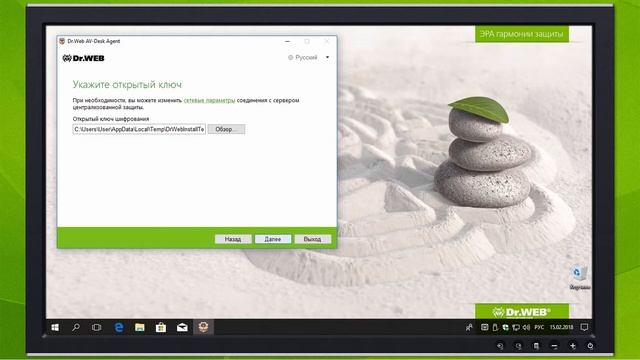Open Task View on the taskbar

[x=97, y=327]
